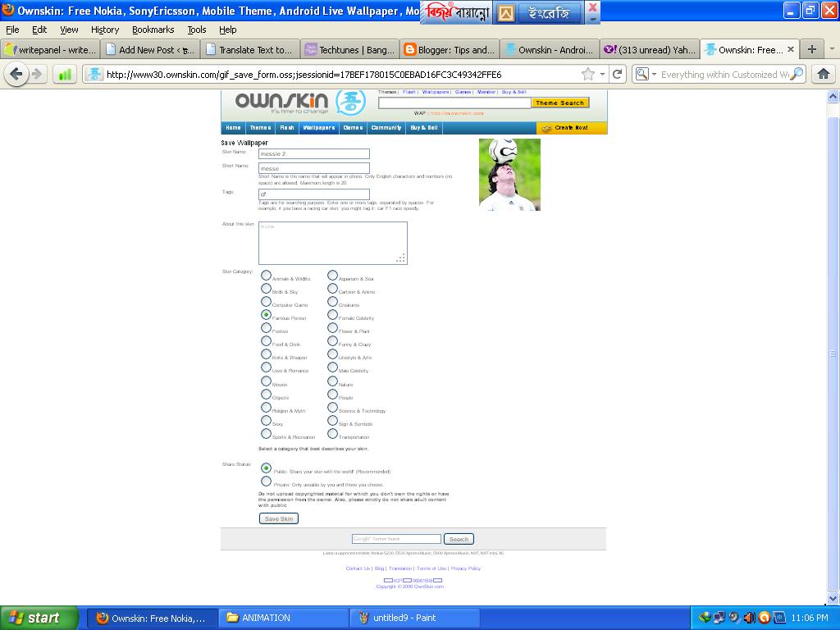Switch to the Blogger: Tips and tab
This screenshot has height=630, width=840.
[450, 50]
